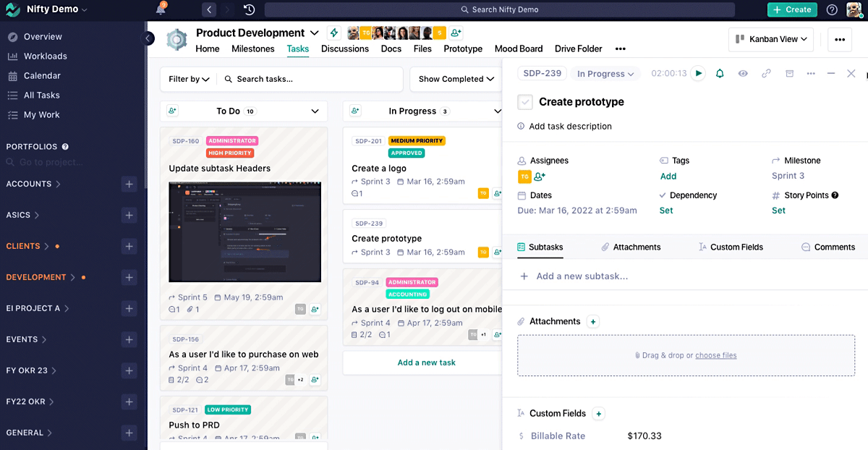868x450 pixels.
Task: Switch to the Attachments tab
Action: click(637, 247)
